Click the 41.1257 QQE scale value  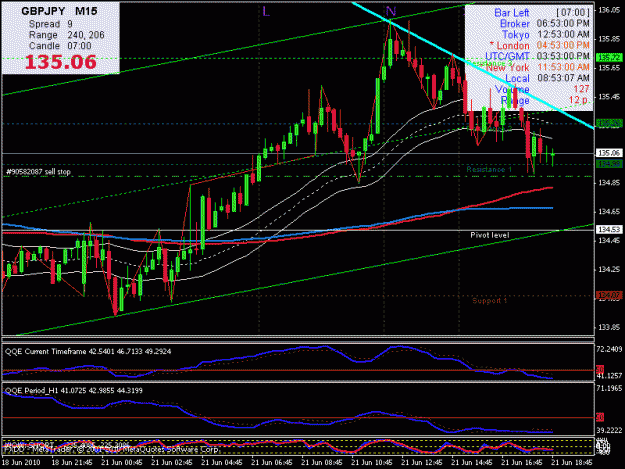tap(609, 376)
